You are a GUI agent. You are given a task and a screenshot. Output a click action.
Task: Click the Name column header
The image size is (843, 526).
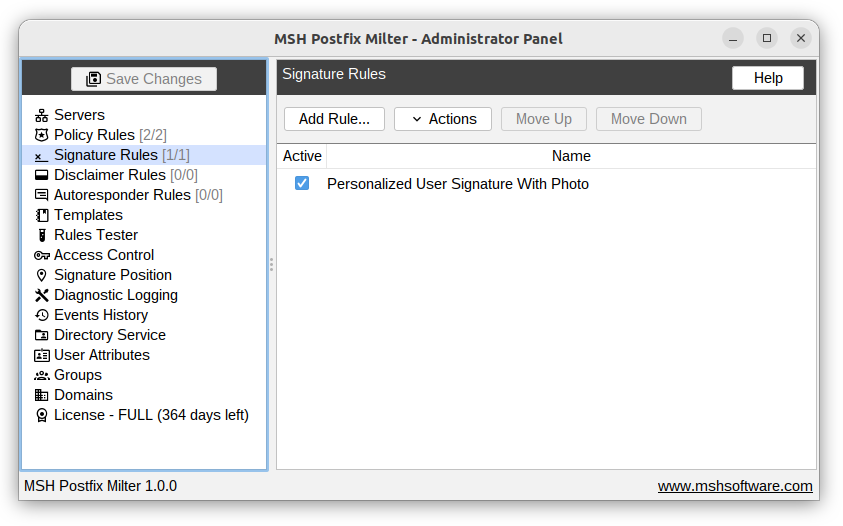click(x=571, y=156)
